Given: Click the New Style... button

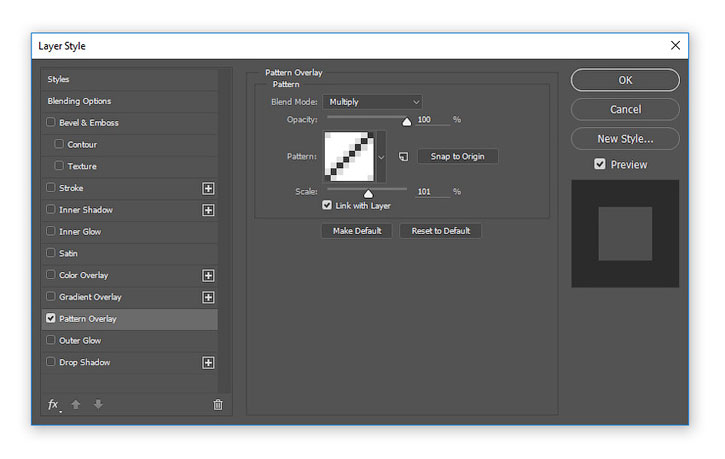Looking at the screenshot, I should [x=625, y=139].
